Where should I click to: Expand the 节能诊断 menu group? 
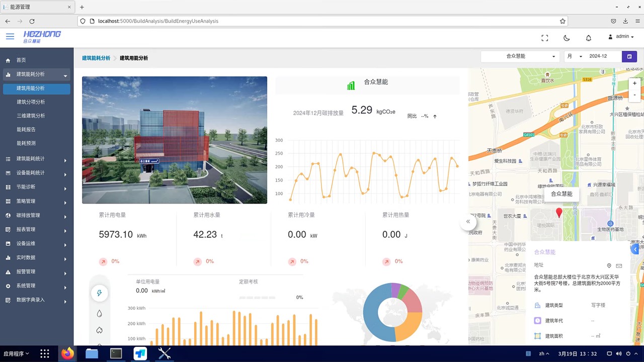[x=37, y=187]
